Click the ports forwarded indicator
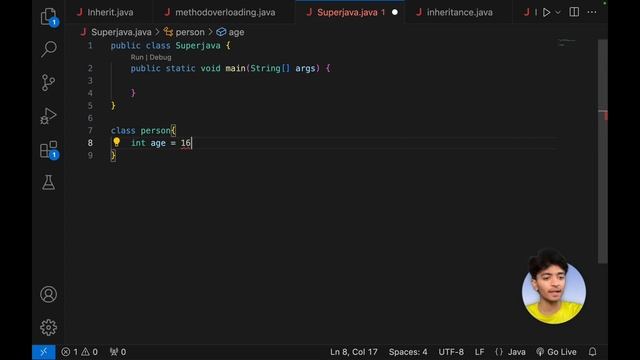640x360 pixels. click(118, 352)
